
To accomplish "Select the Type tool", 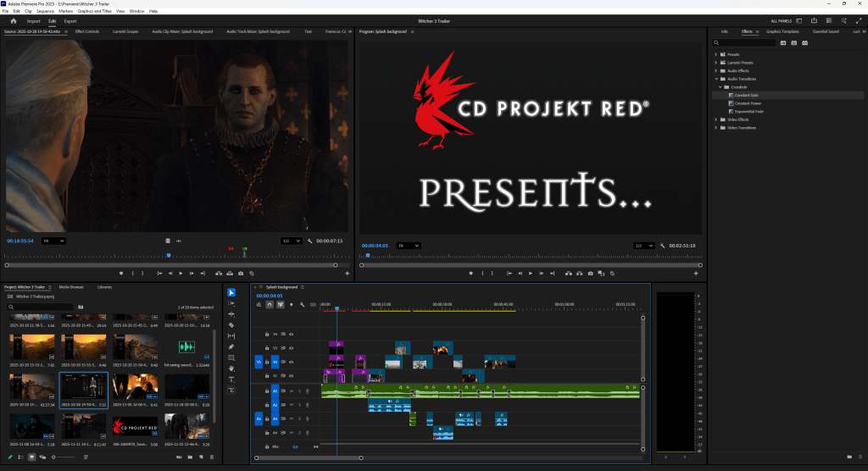I will coord(231,380).
